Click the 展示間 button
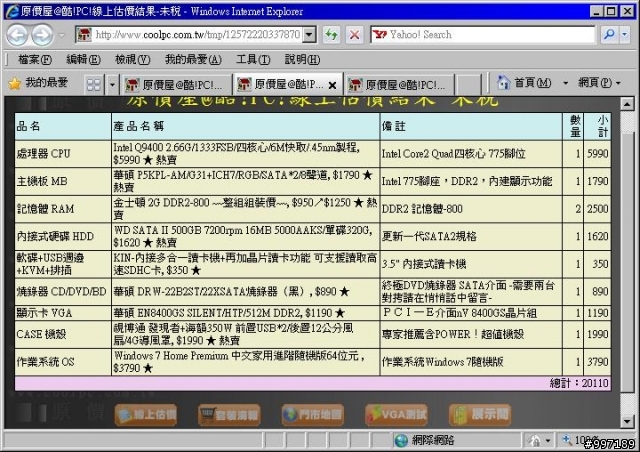This screenshot has height=452, width=640. pos(480,415)
